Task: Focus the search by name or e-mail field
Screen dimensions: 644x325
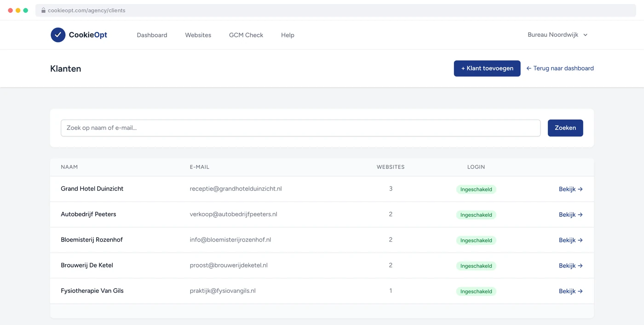Action: (300, 128)
